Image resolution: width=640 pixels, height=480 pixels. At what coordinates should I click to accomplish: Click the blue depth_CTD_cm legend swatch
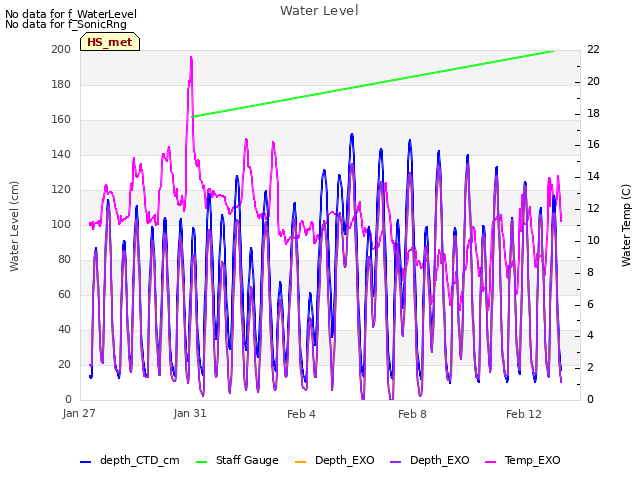[85, 462]
